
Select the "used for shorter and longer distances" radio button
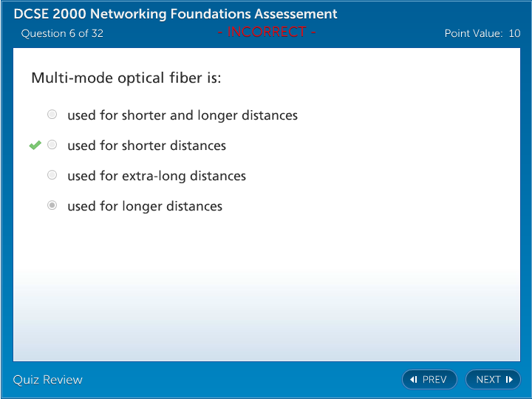tap(52, 115)
